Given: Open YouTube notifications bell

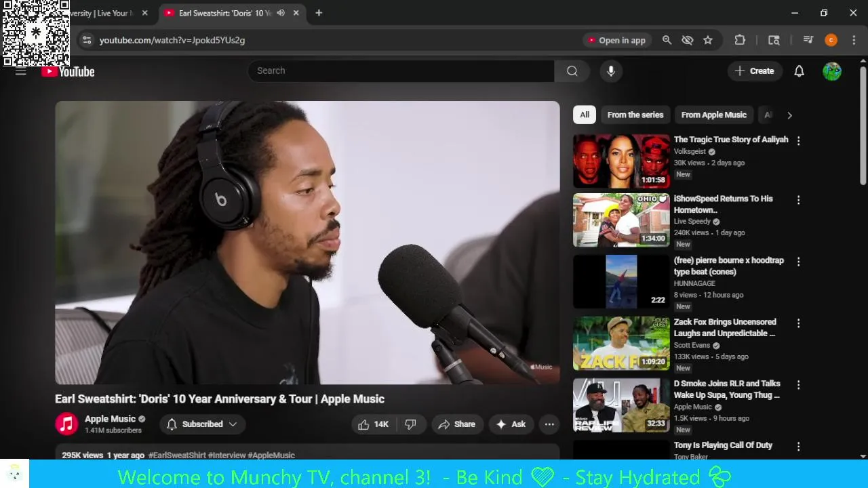Looking at the screenshot, I should click(799, 71).
